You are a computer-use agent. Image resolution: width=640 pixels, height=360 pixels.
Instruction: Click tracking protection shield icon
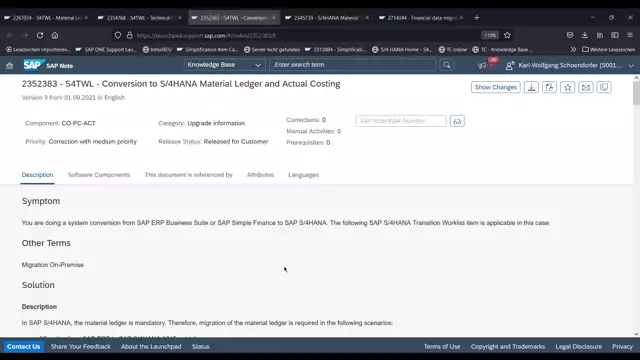point(118,36)
